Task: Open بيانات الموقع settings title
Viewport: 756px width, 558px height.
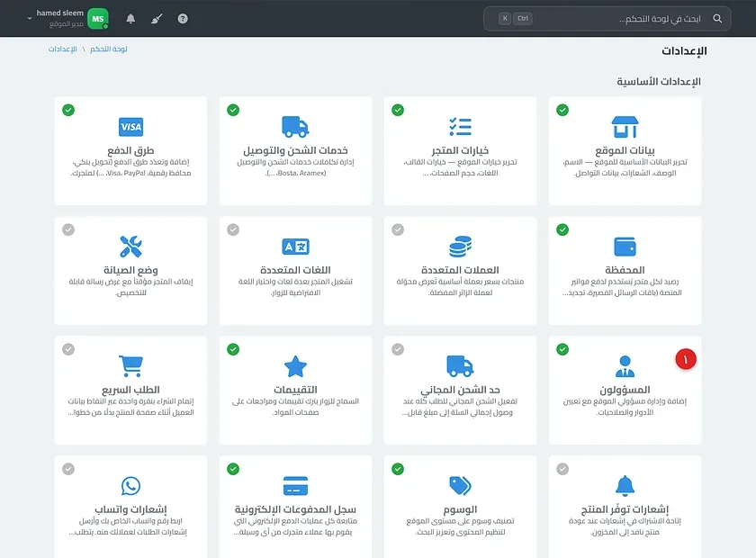Action: tap(625, 150)
